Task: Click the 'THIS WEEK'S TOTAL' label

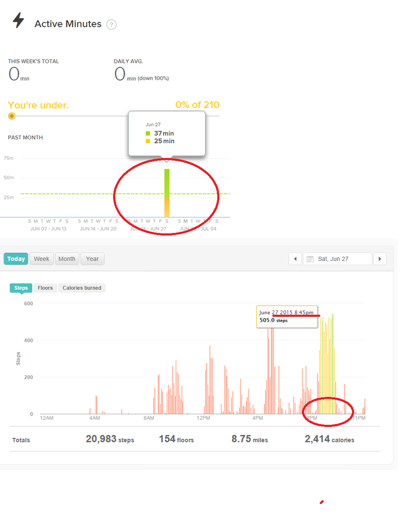Action: (x=33, y=61)
